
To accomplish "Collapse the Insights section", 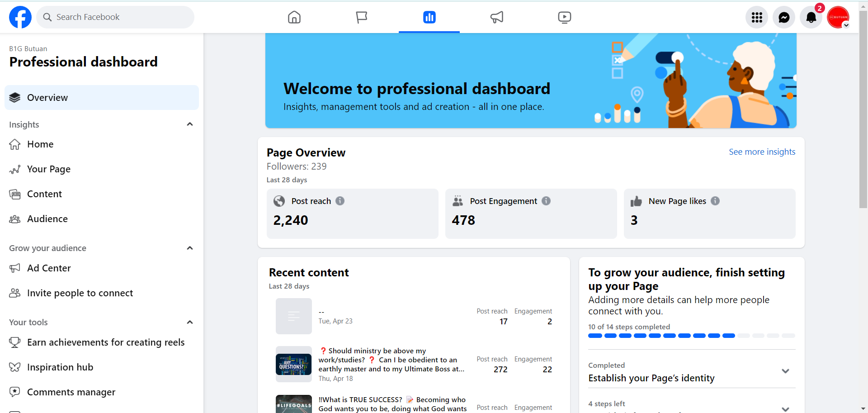I will (x=190, y=124).
